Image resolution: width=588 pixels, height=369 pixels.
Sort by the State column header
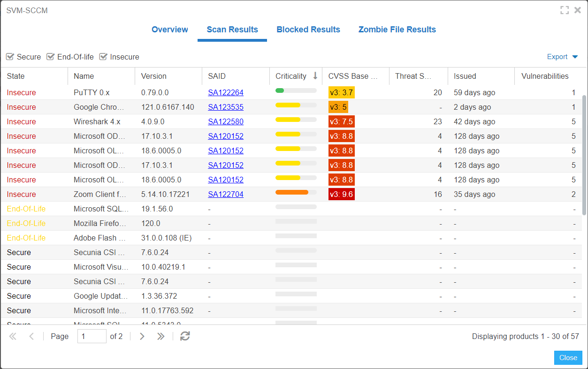point(16,76)
